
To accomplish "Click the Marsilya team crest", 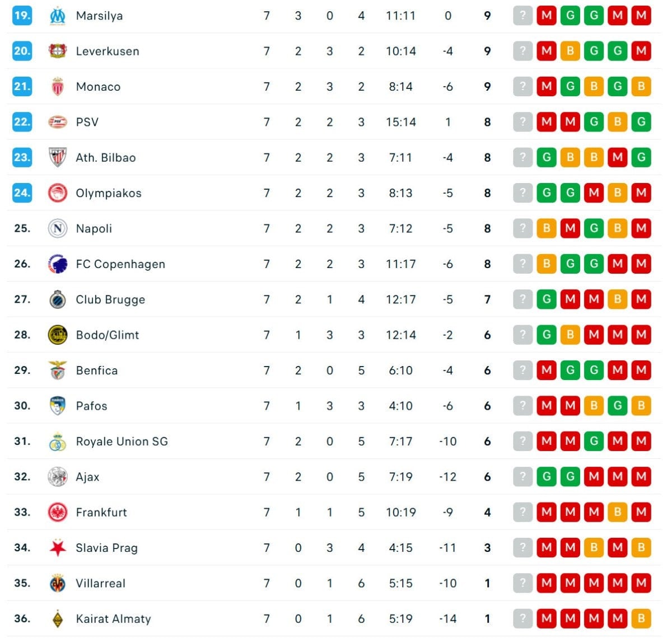I will [x=58, y=16].
